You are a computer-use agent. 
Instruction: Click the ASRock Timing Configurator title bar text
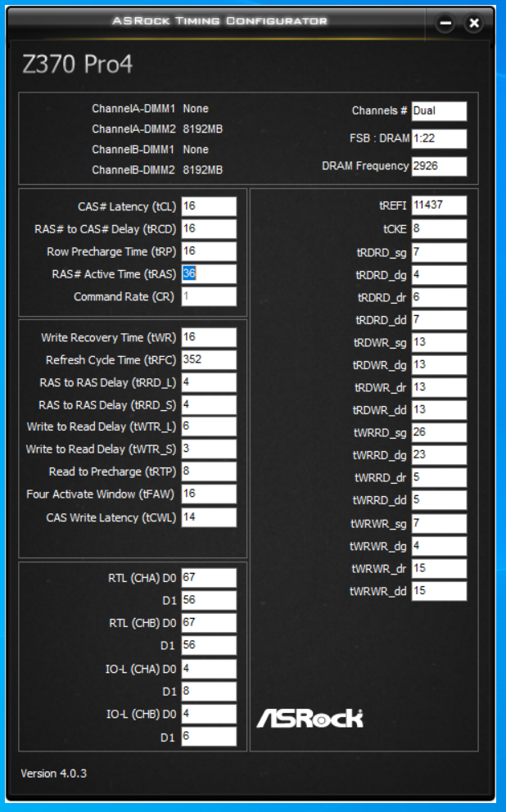(x=219, y=21)
